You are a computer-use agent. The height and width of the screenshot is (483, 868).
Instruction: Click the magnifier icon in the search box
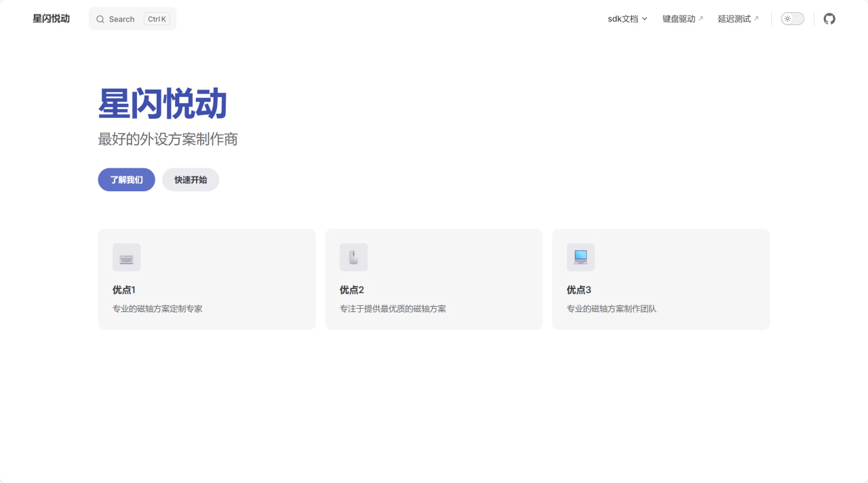(x=100, y=19)
